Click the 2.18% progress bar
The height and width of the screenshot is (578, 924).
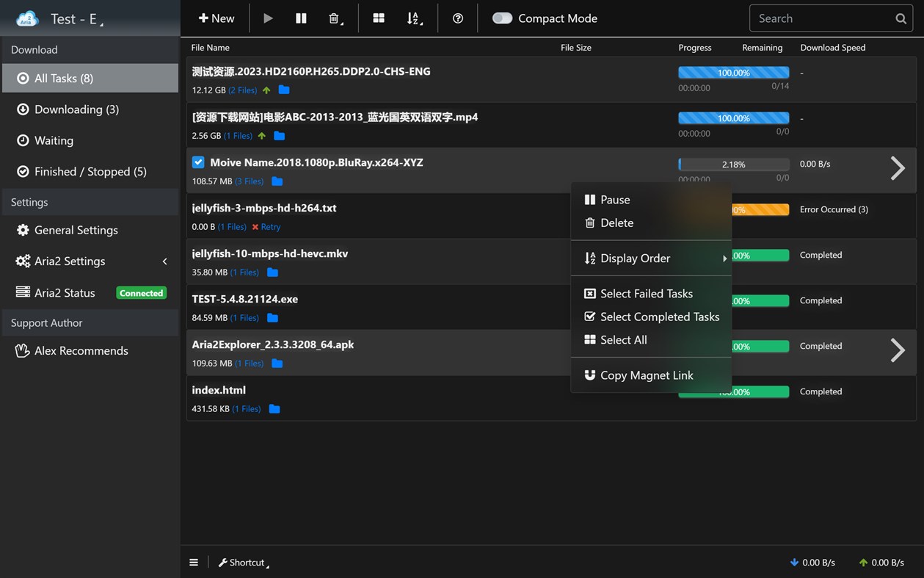coord(733,164)
